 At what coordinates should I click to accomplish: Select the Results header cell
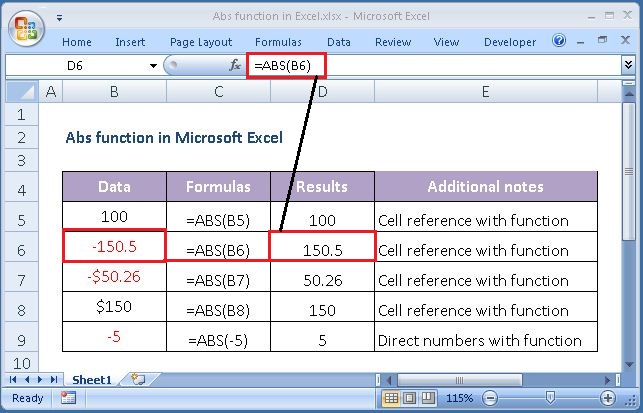click(322, 187)
